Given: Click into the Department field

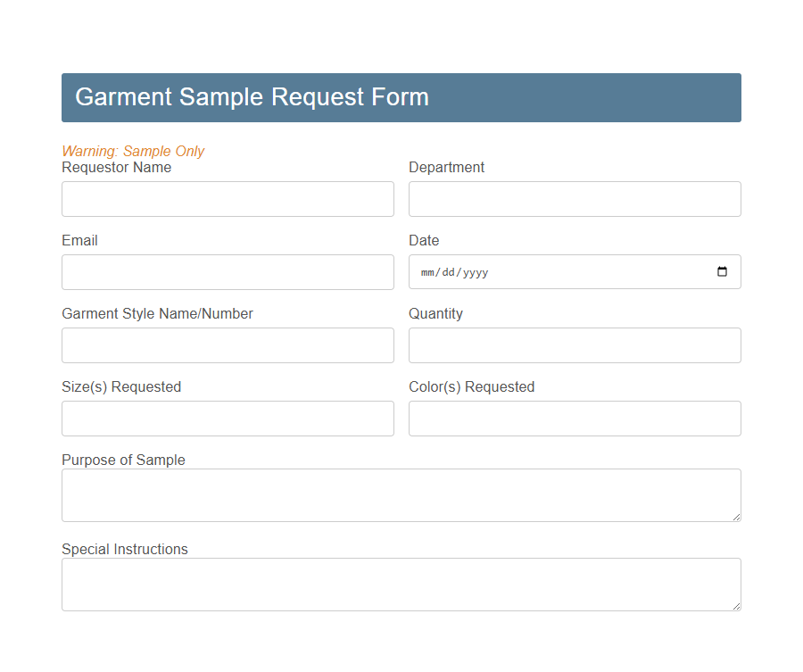Looking at the screenshot, I should 575,199.
